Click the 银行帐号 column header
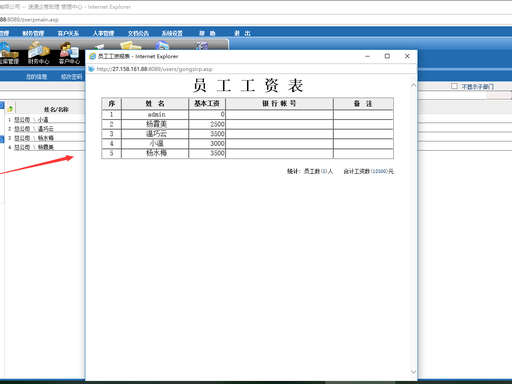512x384 pixels. 279,103
